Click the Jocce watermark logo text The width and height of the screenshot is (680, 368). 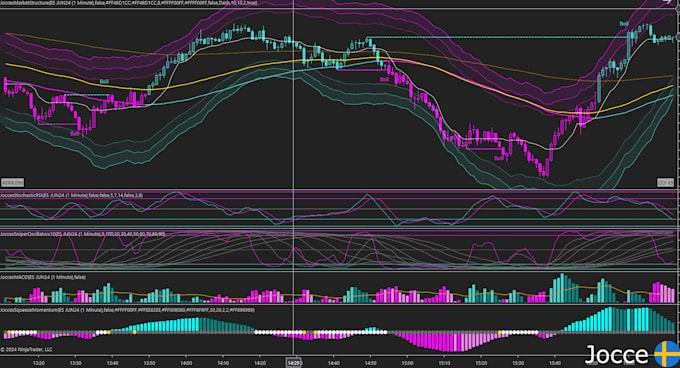point(618,355)
